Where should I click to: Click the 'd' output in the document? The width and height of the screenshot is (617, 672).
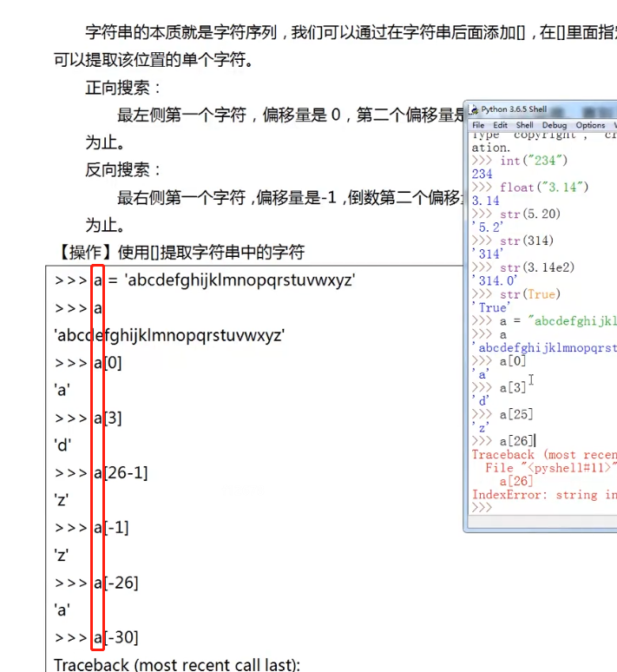coord(62,445)
